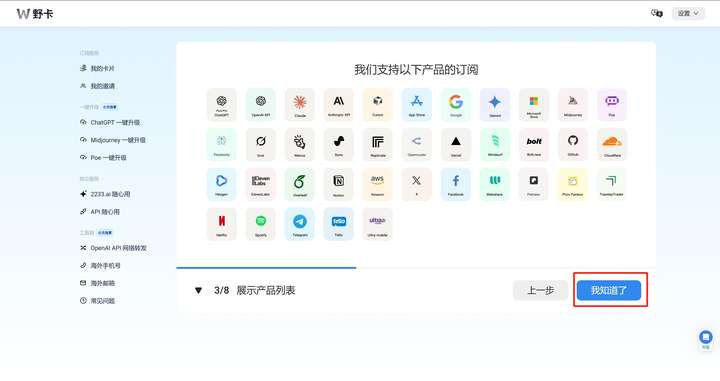Choose the Amazon AWS tile

377,184
